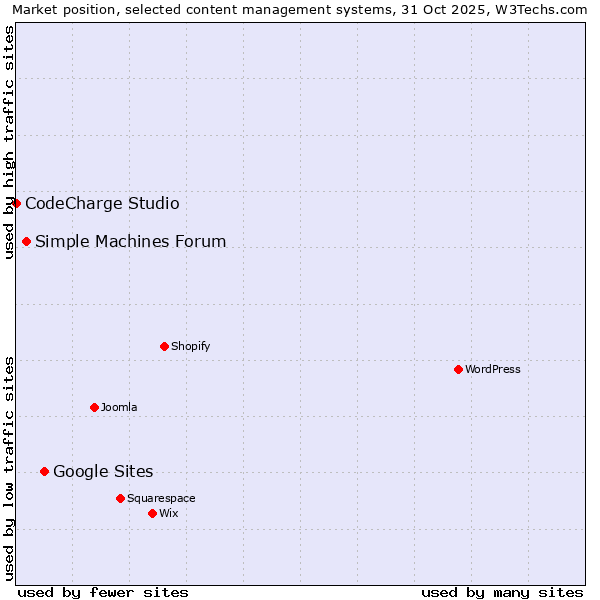Viewport: 600px width, 600px height.
Task: Click the red WordPress data point marker
Action: (458, 369)
